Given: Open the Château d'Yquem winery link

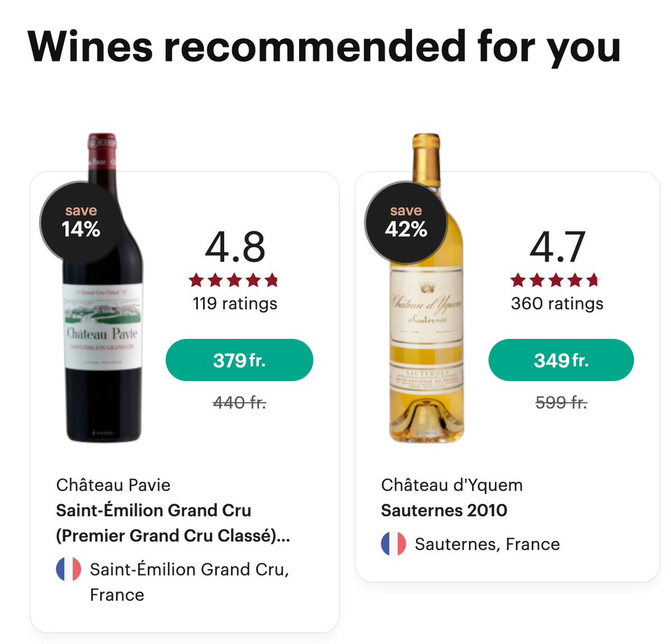Looking at the screenshot, I should [452, 485].
